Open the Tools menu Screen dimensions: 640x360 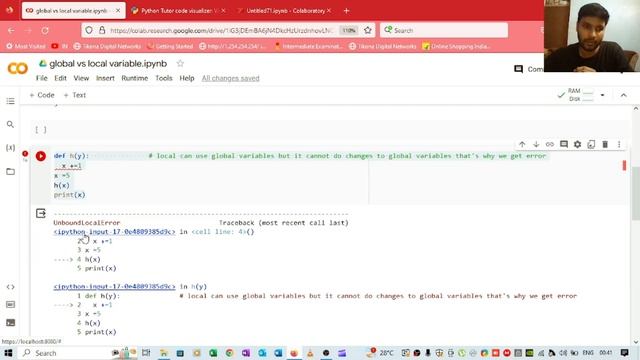tap(164, 78)
